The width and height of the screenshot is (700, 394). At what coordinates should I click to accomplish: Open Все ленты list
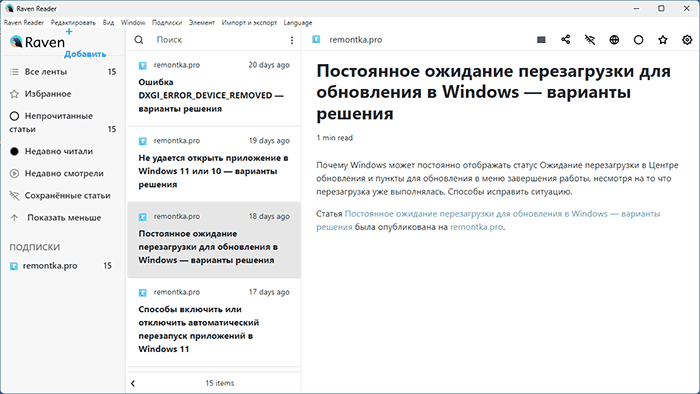click(62, 71)
